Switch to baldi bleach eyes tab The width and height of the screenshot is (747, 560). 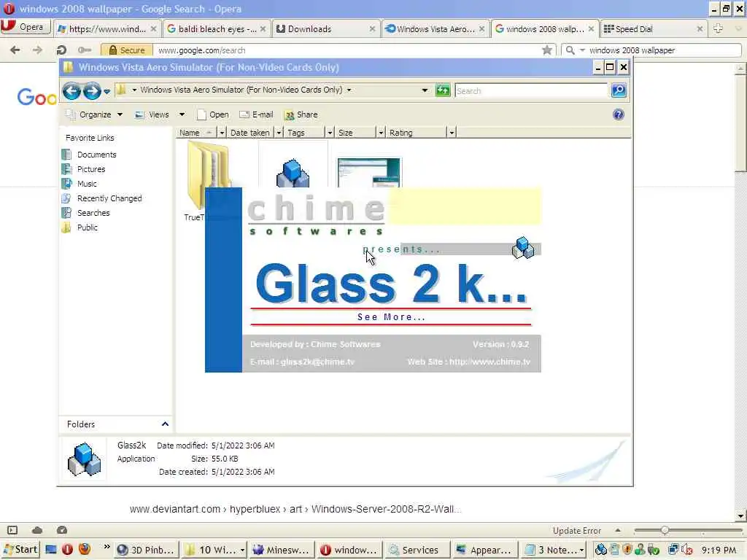[217, 28]
